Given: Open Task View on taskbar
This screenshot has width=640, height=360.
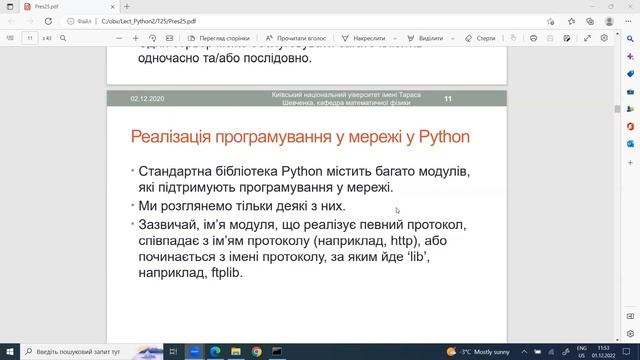Looking at the screenshot, I should [173, 351].
